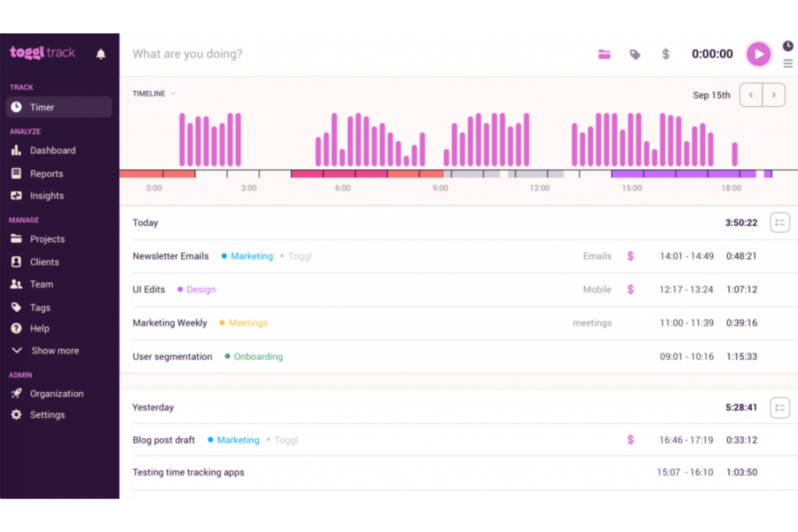Image resolution: width=798 pixels, height=532 pixels.
Task: Edit time range 12:17 - 13:24
Action: point(686,289)
